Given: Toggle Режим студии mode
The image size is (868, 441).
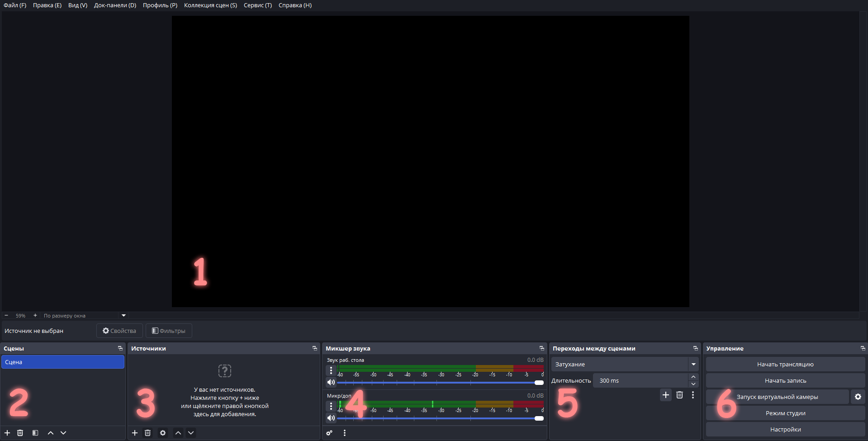Looking at the screenshot, I should point(785,413).
